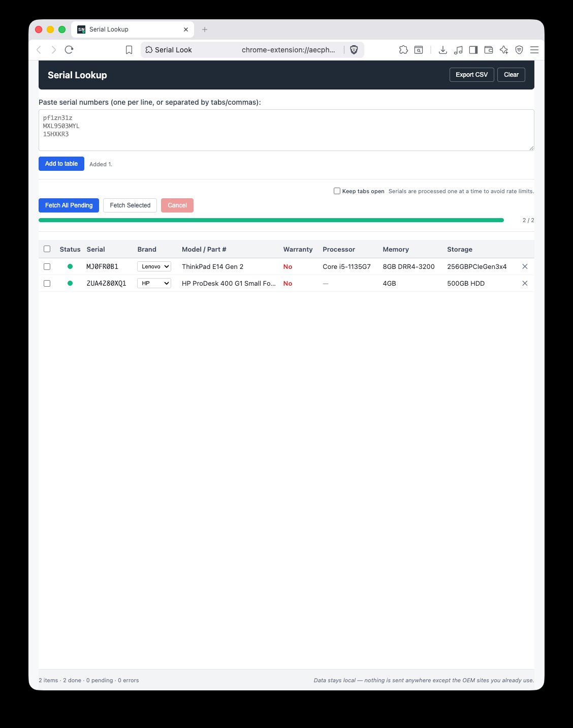Click the ThinkPad E14 Gen 2 model cell

[213, 266]
